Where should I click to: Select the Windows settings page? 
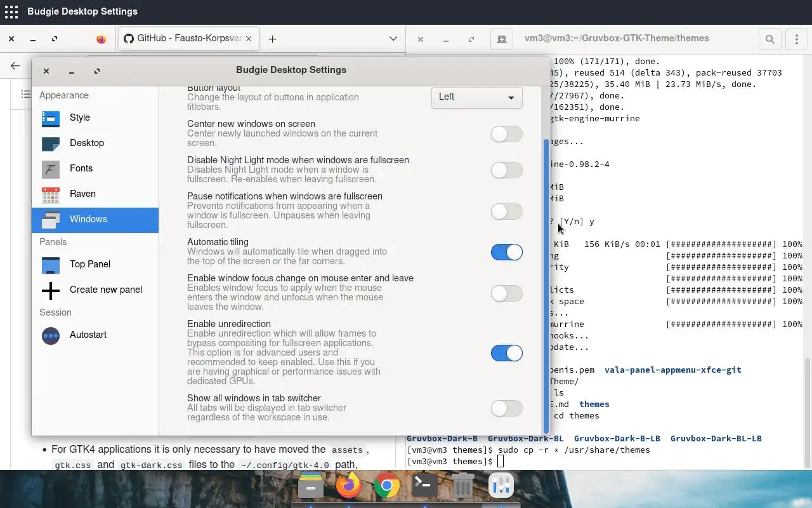[x=95, y=219]
